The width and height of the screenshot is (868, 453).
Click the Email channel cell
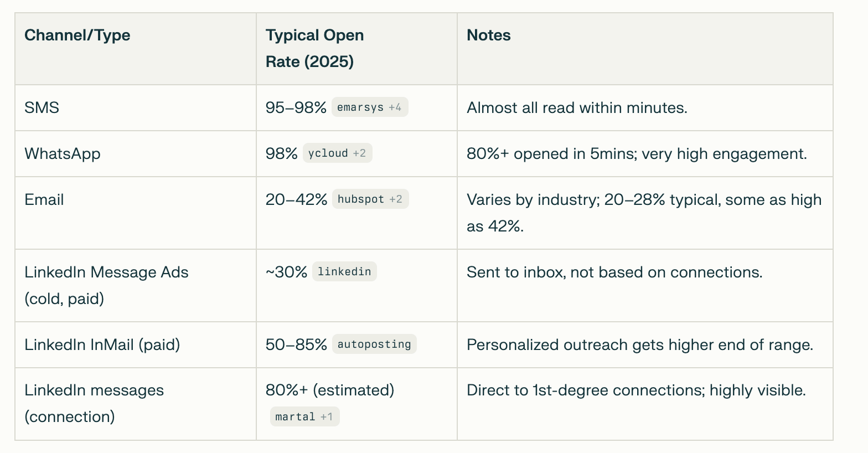click(44, 199)
